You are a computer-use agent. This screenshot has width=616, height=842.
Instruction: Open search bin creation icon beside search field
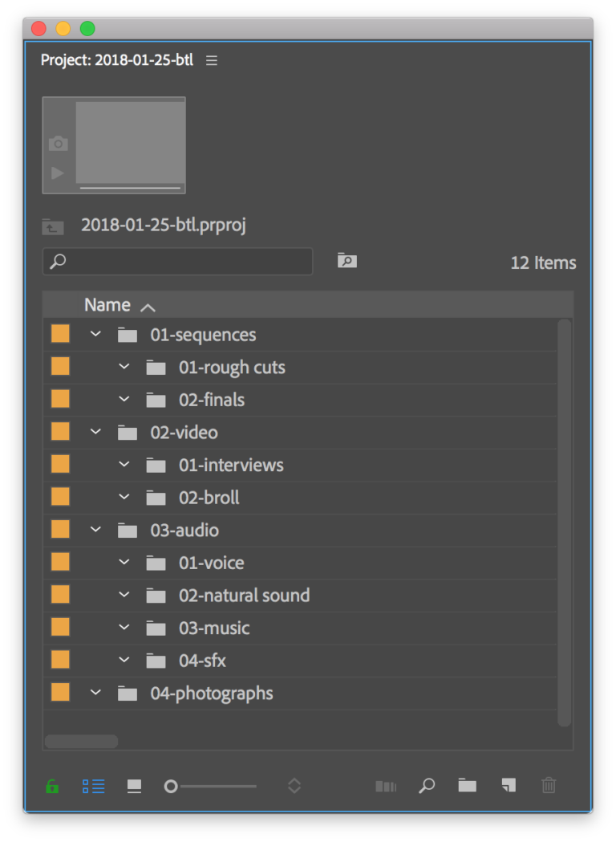(x=346, y=260)
